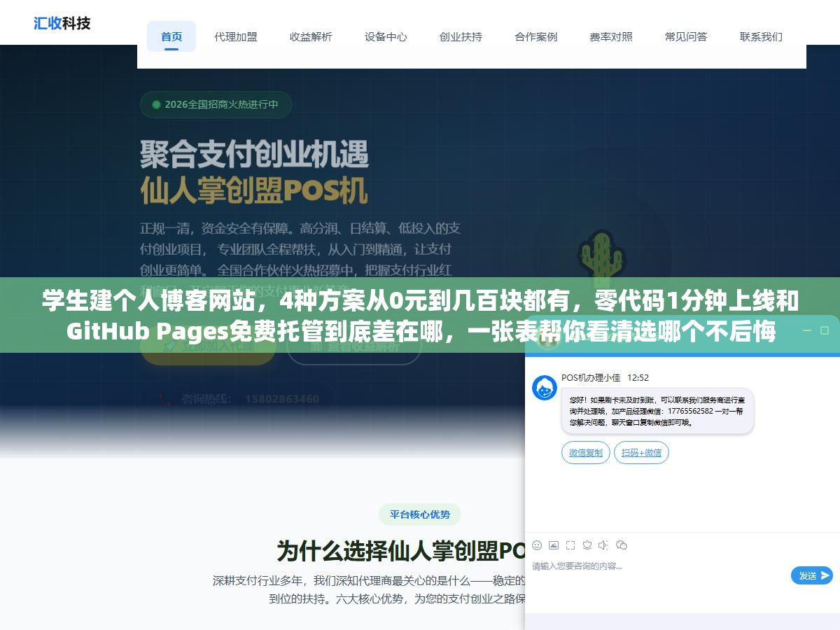
Task: Go to 收益解析 page
Action: [311, 36]
